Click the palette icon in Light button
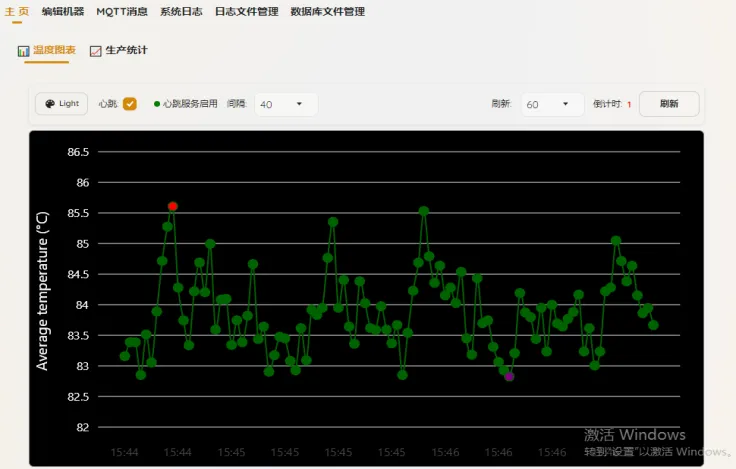Image resolution: width=736 pixels, height=469 pixels. (50, 104)
